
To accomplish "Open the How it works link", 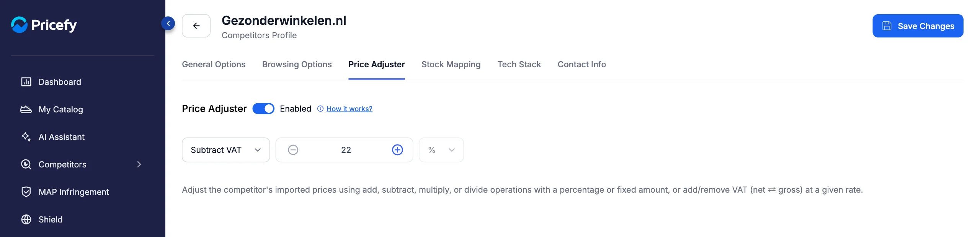I will (x=349, y=109).
